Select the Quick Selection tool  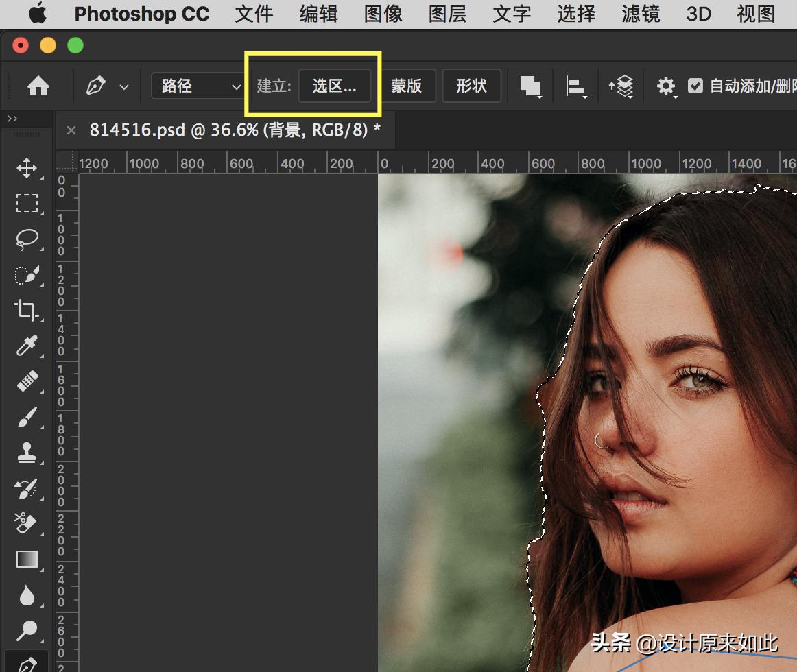tap(27, 274)
